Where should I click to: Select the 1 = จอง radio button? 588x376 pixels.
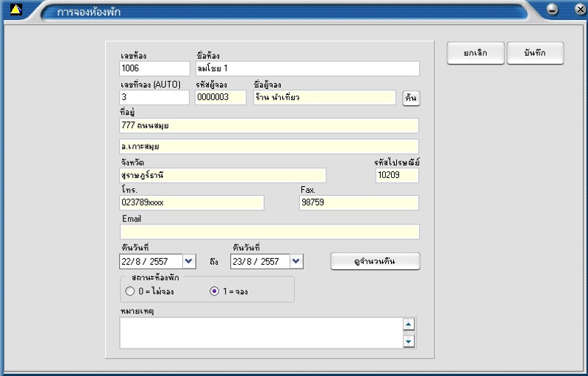(x=214, y=291)
